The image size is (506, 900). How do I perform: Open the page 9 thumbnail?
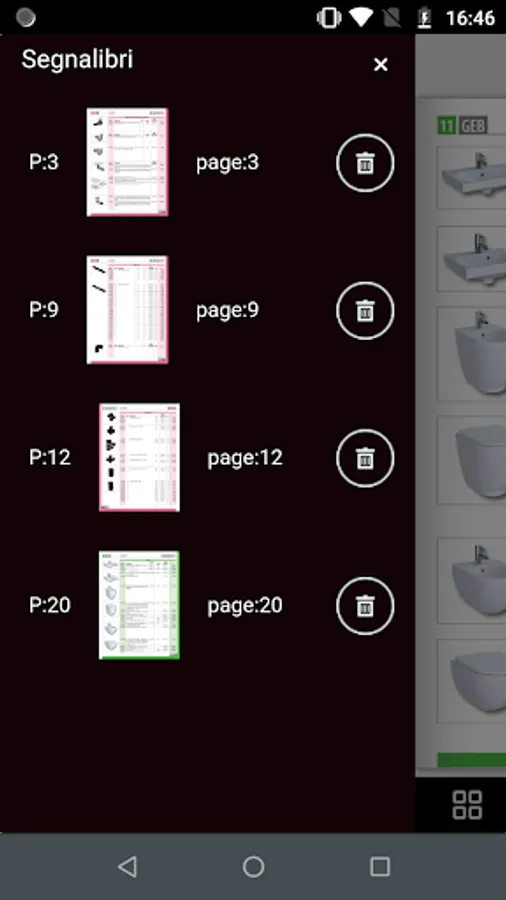click(x=127, y=310)
